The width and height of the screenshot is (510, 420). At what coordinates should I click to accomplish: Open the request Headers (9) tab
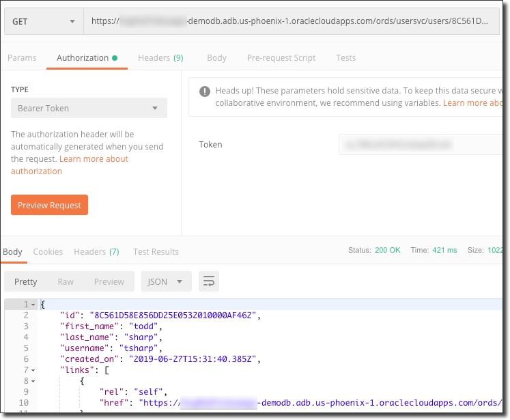point(160,58)
